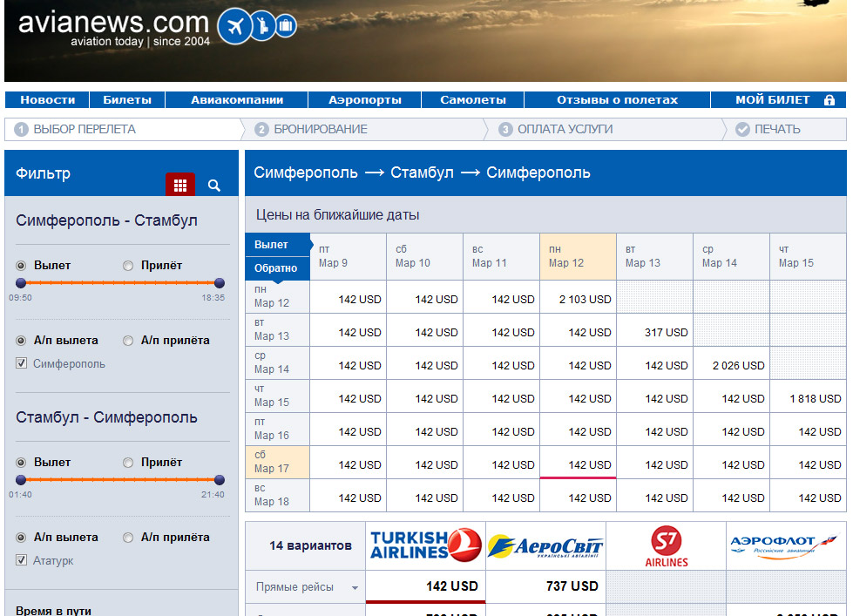Open the Авиакомпании menu item
The width and height of the screenshot is (853, 616).
click(237, 100)
